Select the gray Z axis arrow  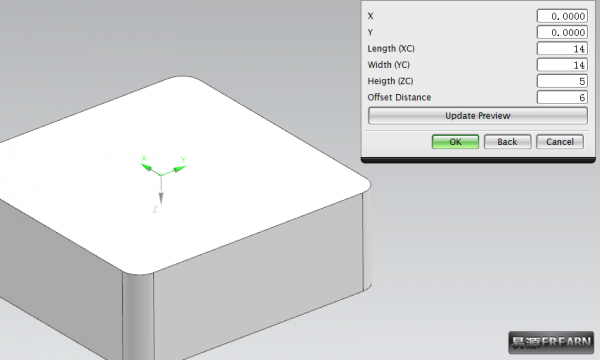coord(161,196)
